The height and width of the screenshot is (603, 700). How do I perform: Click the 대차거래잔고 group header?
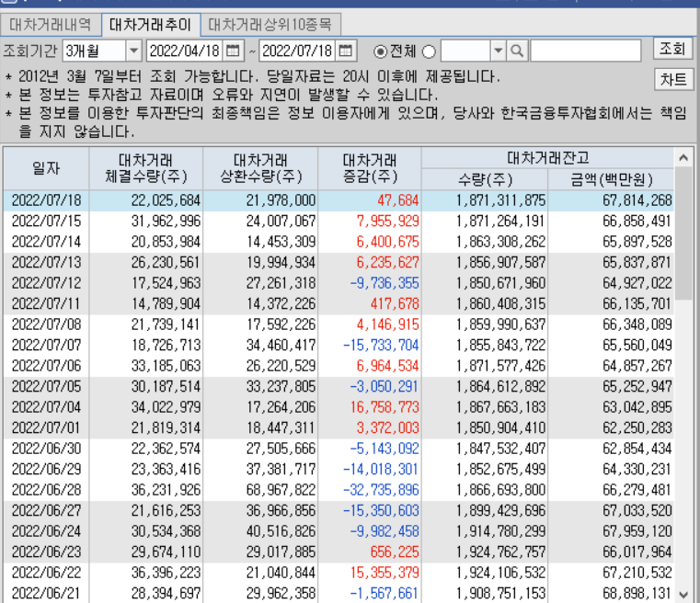548,158
